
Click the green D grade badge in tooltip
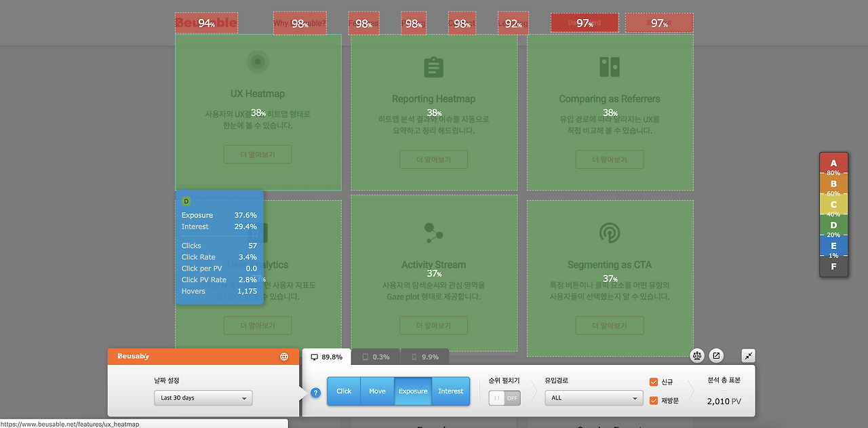[187, 201]
